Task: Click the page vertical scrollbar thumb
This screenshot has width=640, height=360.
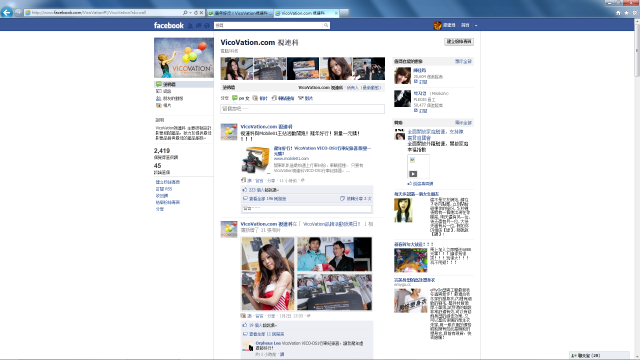Action: pyautogui.click(x=637, y=50)
